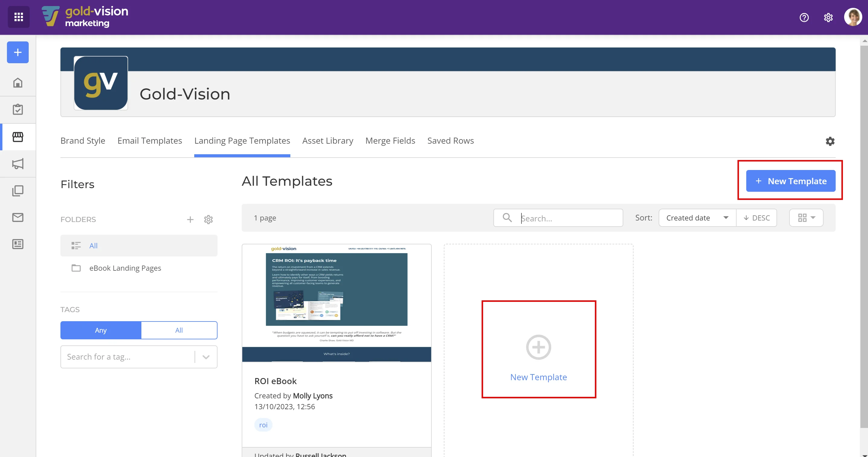Screen dimensions: 868x457
Task: Click the roi tag on ROI eBook card
Action: tap(263, 425)
